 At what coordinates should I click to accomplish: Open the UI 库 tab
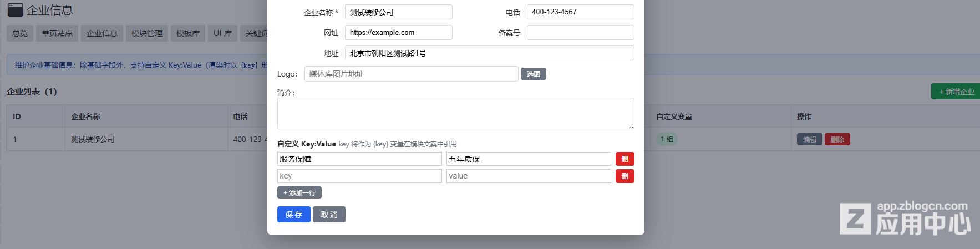click(223, 33)
